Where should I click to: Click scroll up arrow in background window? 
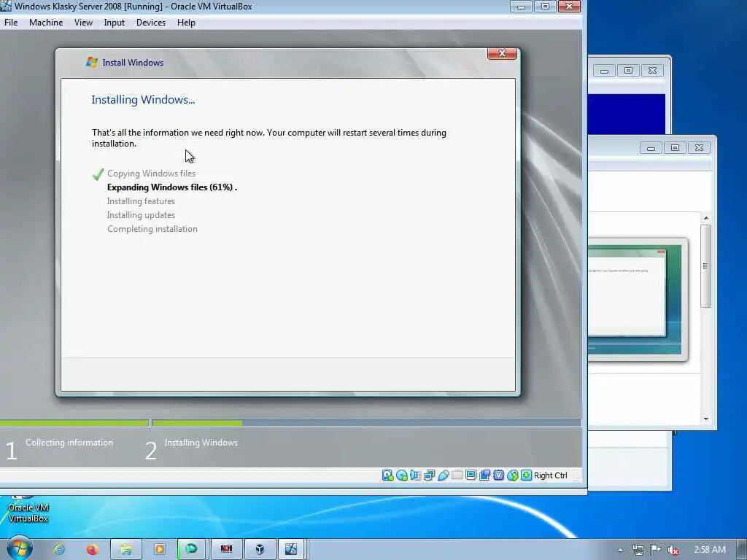click(706, 217)
